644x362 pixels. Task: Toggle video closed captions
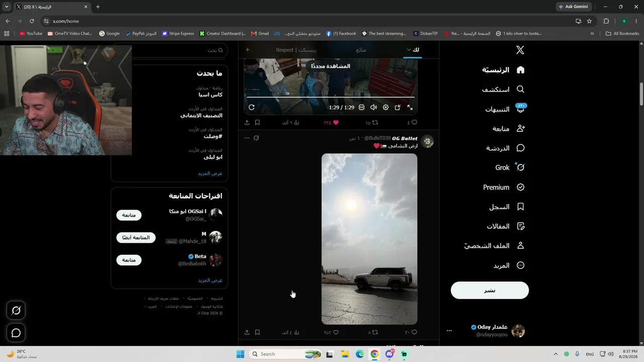click(x=361, y=107)
